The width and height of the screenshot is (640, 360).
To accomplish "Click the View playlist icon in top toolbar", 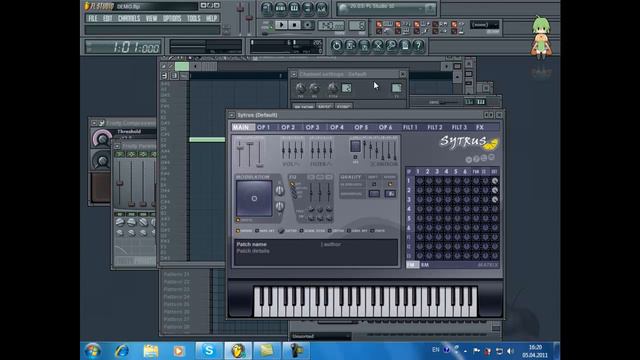I will tap(267, 8).
